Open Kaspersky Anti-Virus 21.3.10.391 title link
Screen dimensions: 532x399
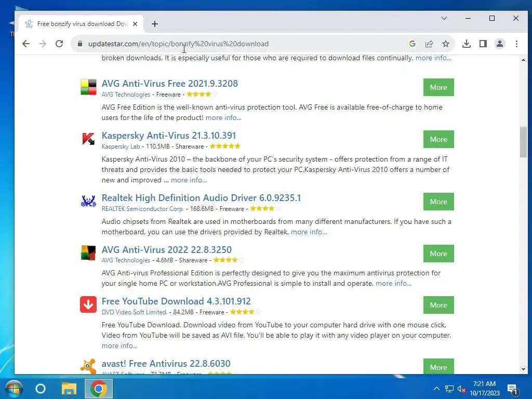click(169, 136)
